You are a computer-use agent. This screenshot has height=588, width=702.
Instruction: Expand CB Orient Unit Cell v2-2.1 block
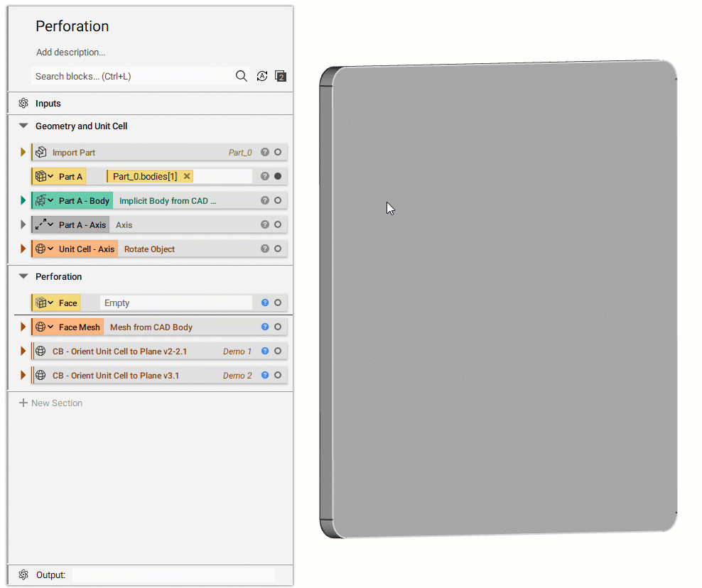point(23,352)
